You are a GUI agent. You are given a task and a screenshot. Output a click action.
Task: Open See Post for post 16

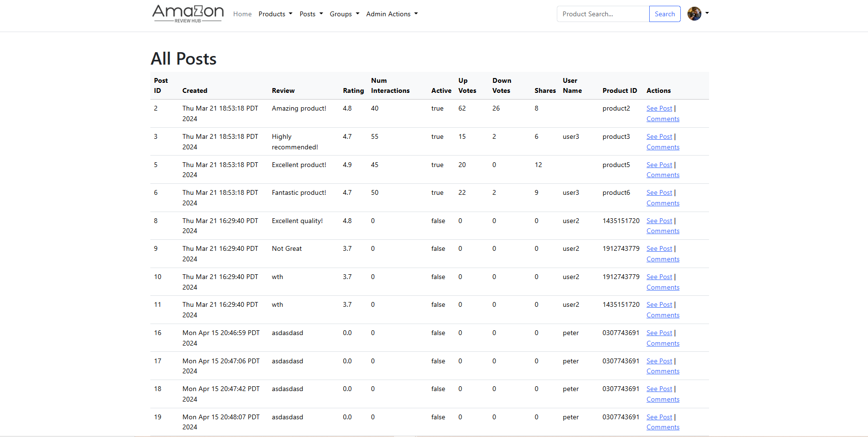click(x=659, y=333)
